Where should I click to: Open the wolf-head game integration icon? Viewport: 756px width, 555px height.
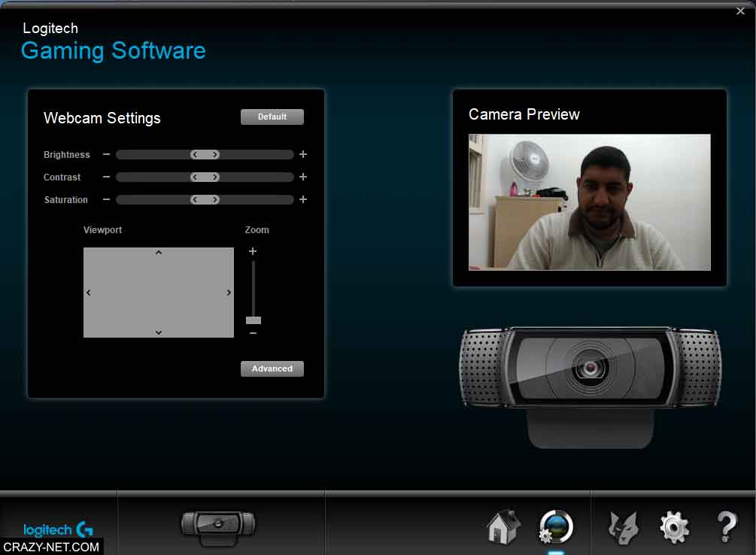[x=624, y=527]
